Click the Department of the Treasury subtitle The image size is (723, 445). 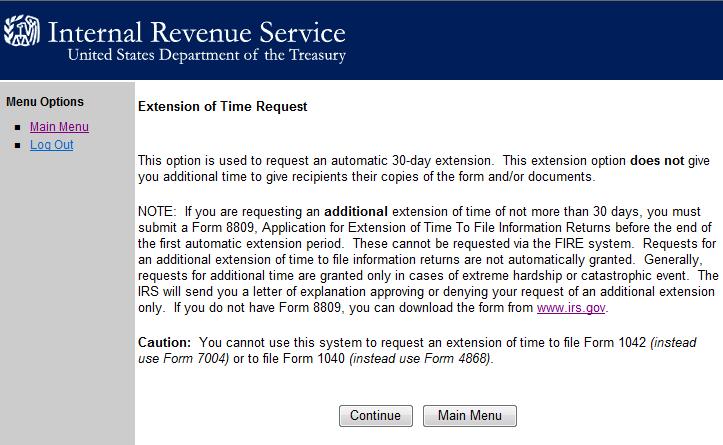pos(207,55)
